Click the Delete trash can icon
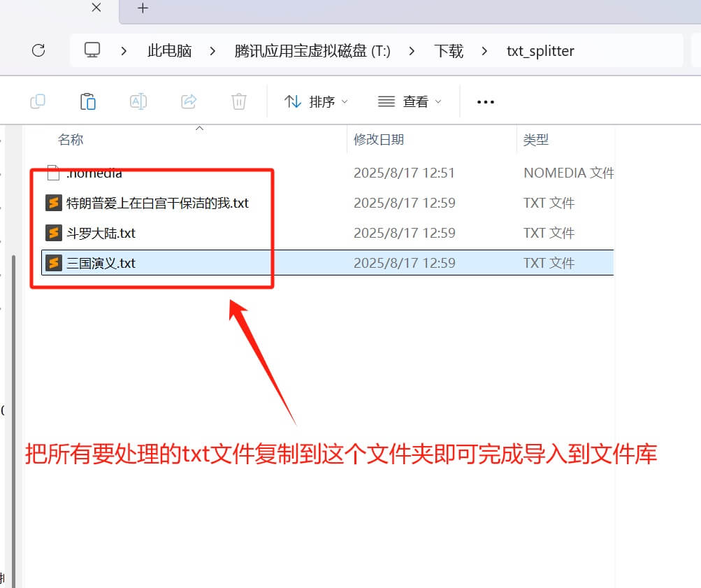701x588 pixels. point(239,102)
